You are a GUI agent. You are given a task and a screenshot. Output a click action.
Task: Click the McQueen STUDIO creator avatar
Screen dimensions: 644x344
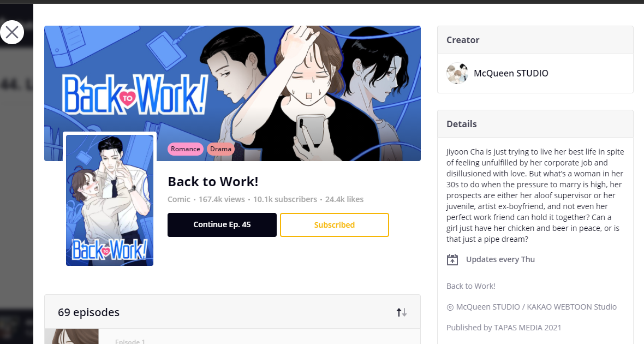click(457, 73)
